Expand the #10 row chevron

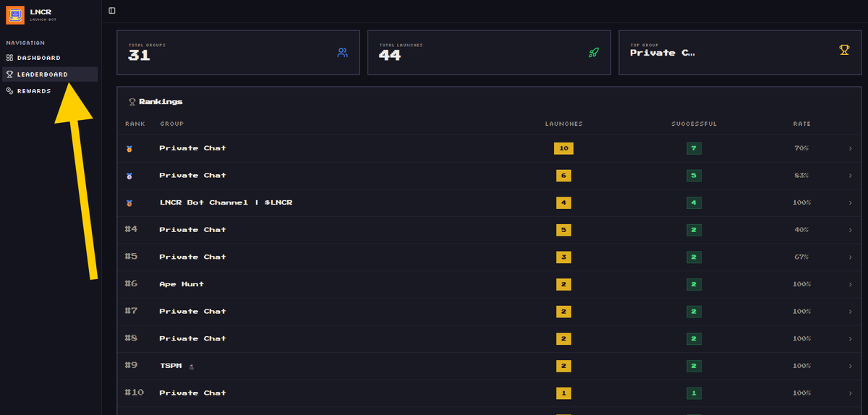850,393
